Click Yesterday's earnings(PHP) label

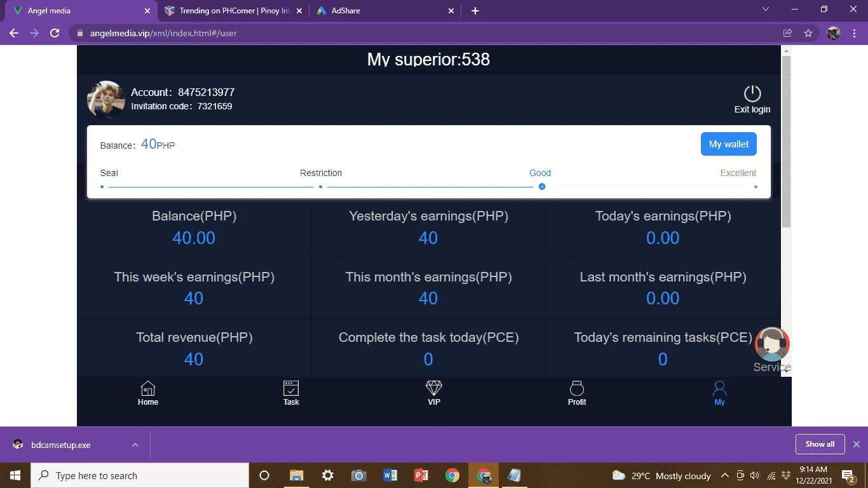[x=428, y=216]
